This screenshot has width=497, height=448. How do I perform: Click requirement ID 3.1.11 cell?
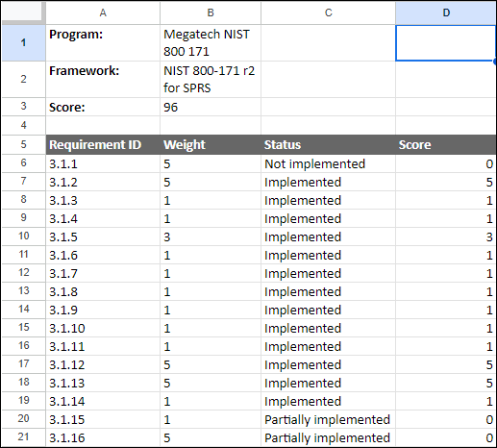click(103, 346)
